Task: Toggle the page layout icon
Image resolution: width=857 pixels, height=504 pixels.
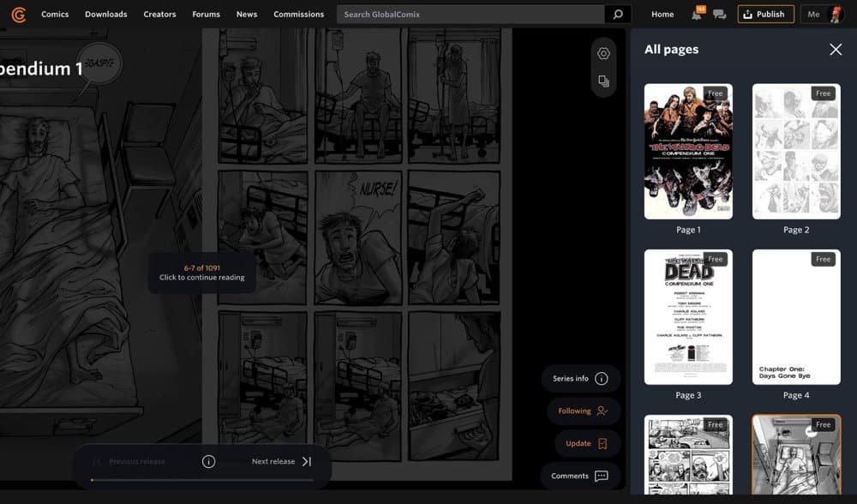Action: pos(603,81)
